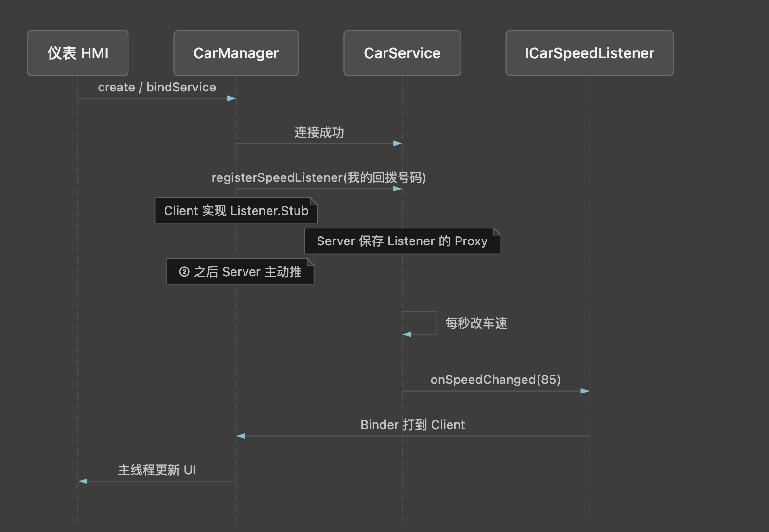Select the '② 之后 Server 主动推' note
The height and width of the screenshot is (532, 769).
240,272
